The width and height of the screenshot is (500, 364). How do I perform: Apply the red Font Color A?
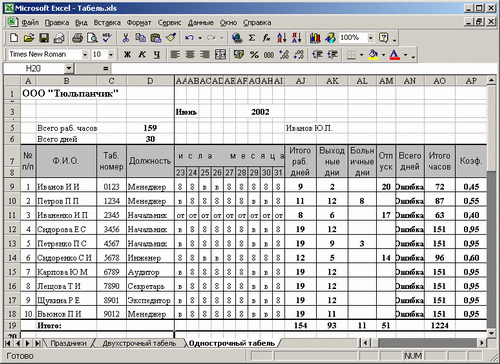tap(395, 54)
